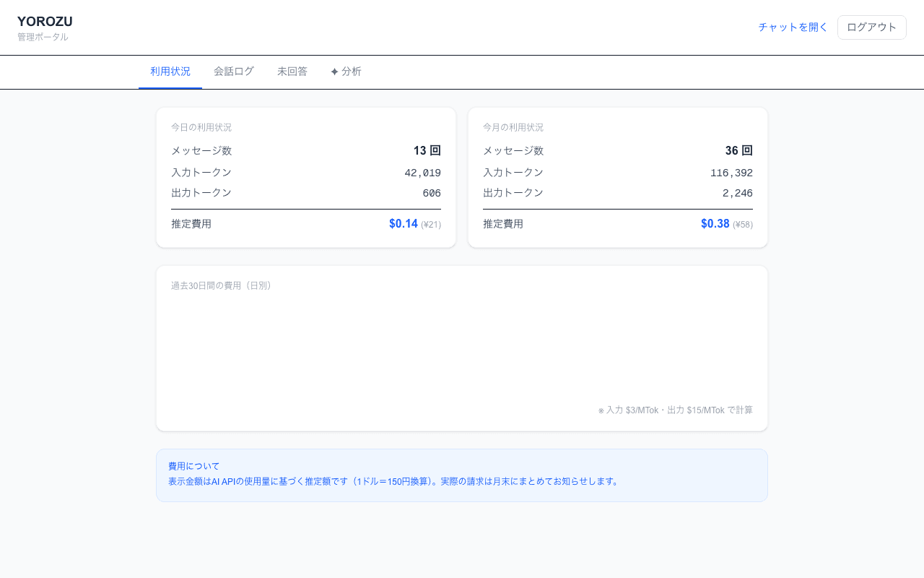Viewport: 924px width, 578px height.
Task: Click today's estimated cost $0.14
Action: click(404, 224)
